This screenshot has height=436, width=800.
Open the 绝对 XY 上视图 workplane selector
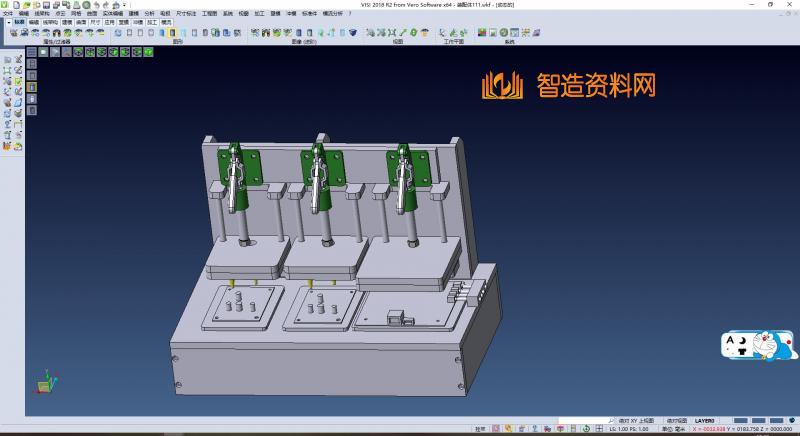636,421
